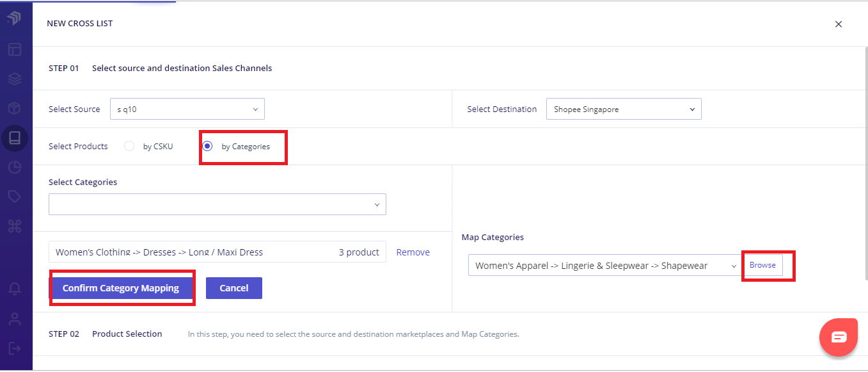Screen dimensions: 868x372
Task: Open the Select Destination Shopee Singapore dropdown
Action: [x=624, y=109]
